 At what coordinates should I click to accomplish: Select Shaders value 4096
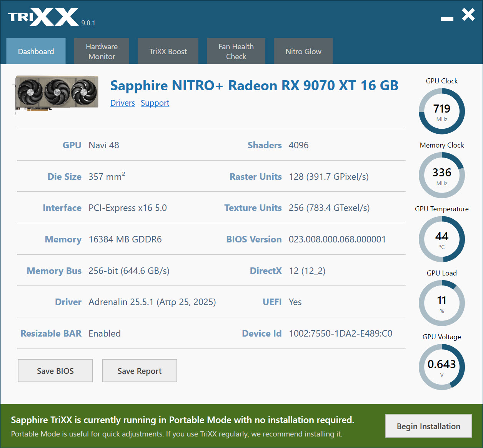click(x=298, y=145)
